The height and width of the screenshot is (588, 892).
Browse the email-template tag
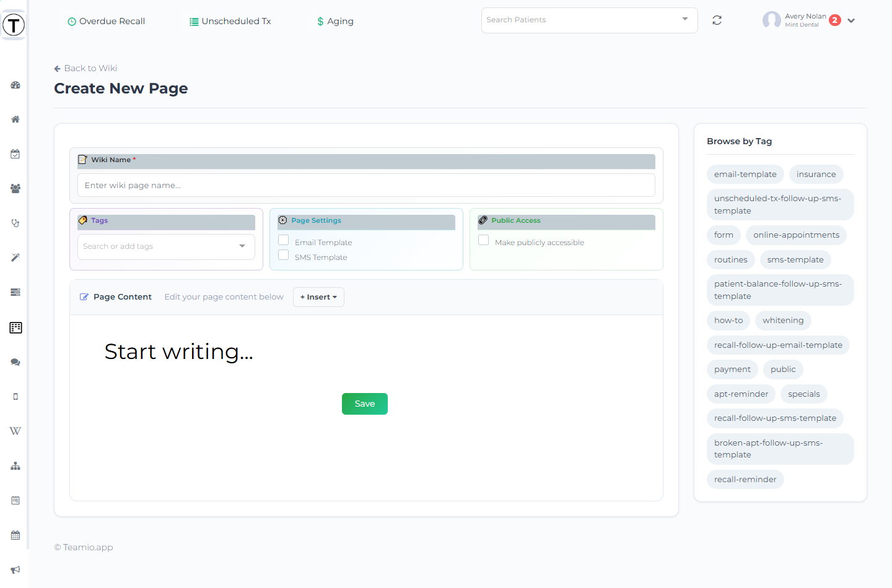745,175
